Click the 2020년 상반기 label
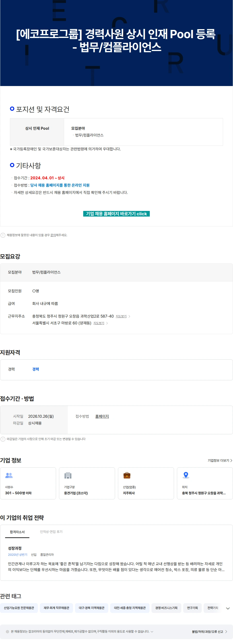Viewport: 233px width, 644px height. tap(17, 555)
